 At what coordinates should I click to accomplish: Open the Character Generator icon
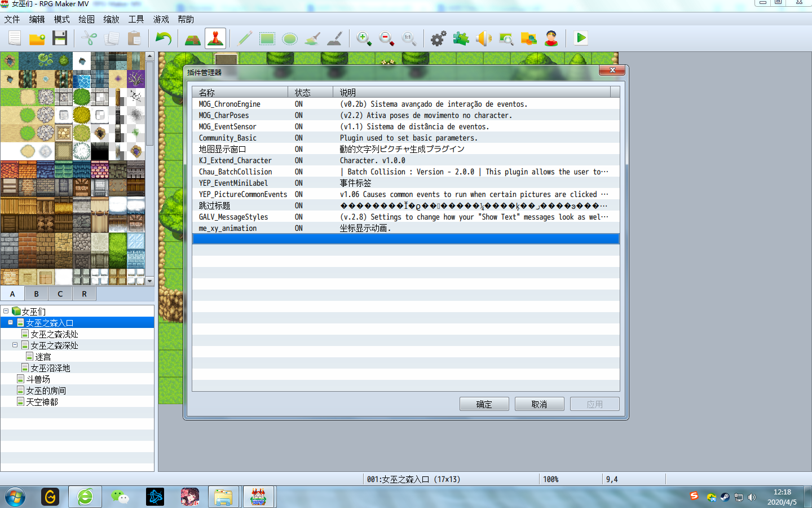pos(551,38)
